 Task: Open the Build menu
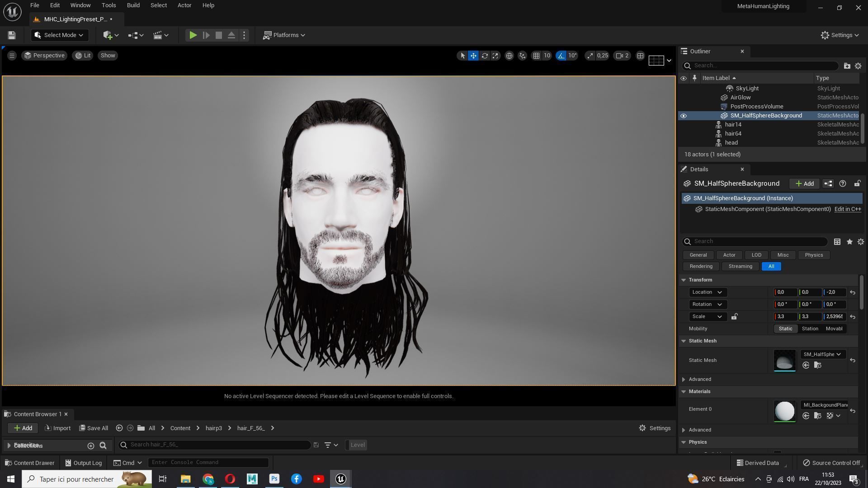point(133,5)
